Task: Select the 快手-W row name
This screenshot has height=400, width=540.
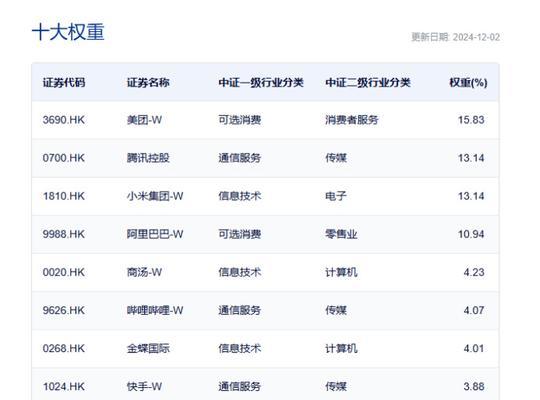Action: pos(144,387)
